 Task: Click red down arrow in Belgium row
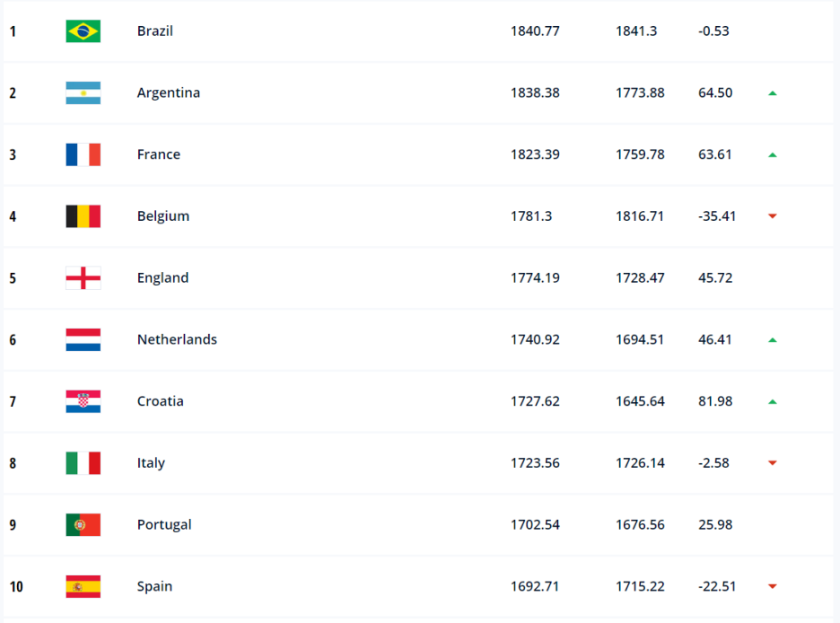coord(773,215)
